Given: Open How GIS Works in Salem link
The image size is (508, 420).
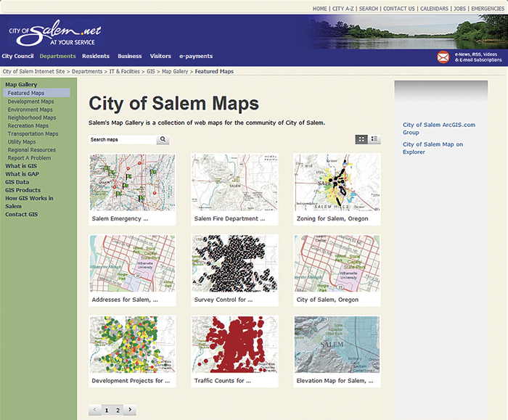Looking at the screenshot, I should pyautogui.click(x=29, y=202).
